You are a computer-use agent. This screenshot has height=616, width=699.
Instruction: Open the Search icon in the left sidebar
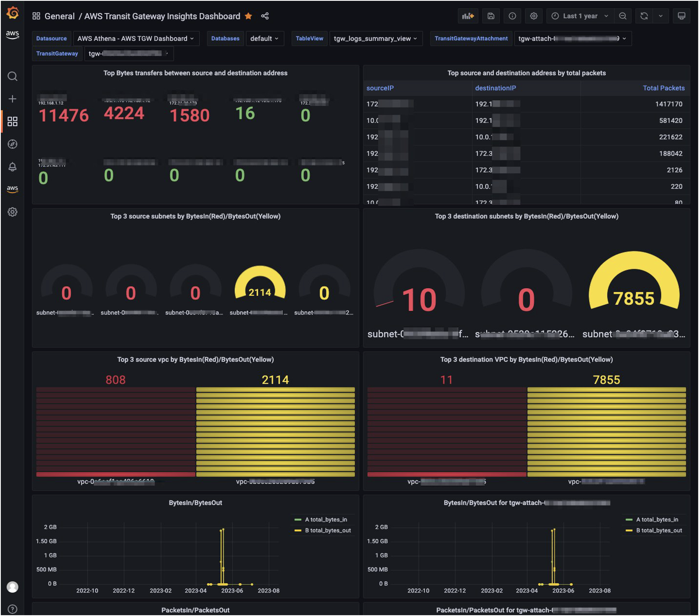click(x=12, y=76)
